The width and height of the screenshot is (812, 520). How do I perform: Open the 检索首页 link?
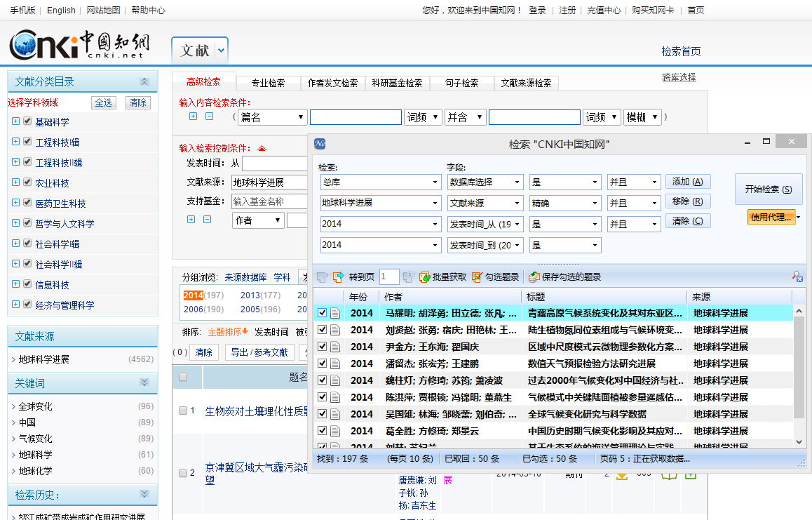tap(681, 51)
